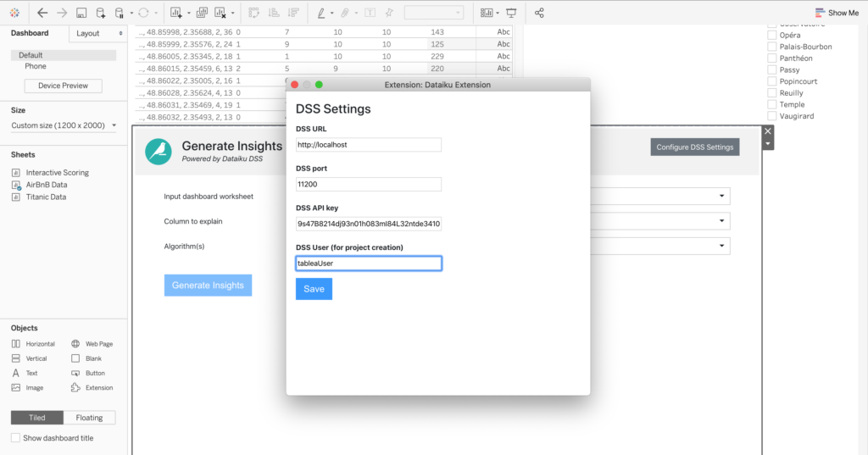The image size is (868, 455).
Task: Click the Refresh circular arrow icon
Action: 144,13
